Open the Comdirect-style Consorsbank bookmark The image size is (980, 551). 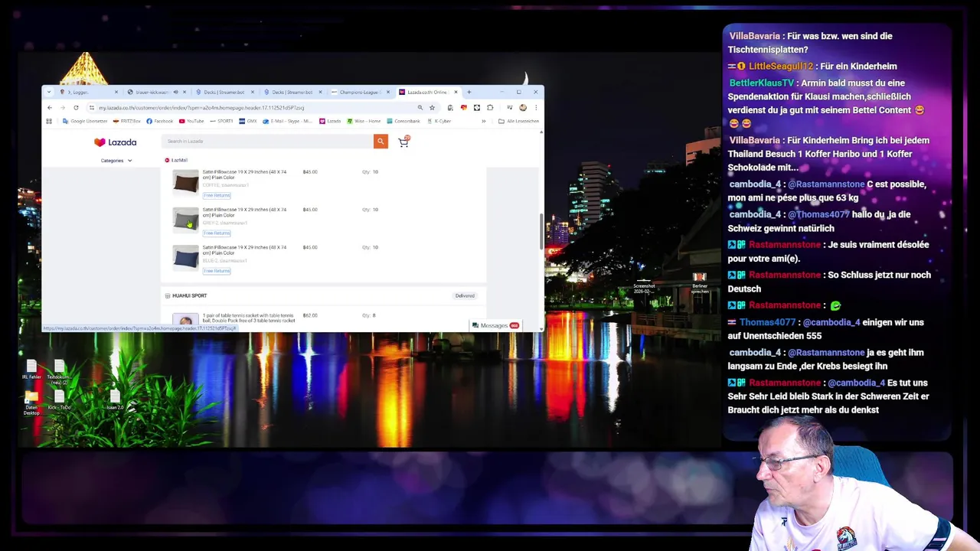(x=403, y=121)
